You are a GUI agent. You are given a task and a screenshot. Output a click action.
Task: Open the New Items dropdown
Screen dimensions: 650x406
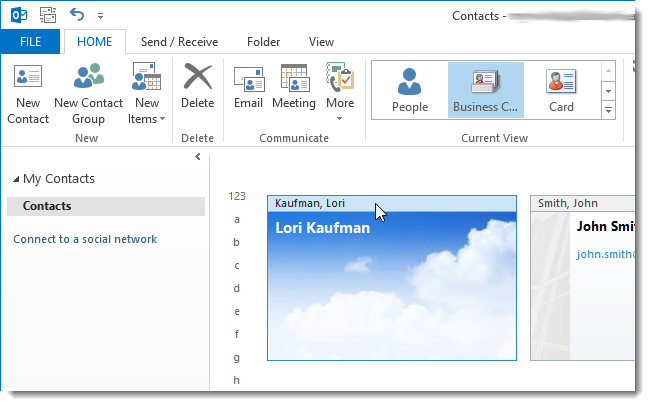click(x=146, y=94)
